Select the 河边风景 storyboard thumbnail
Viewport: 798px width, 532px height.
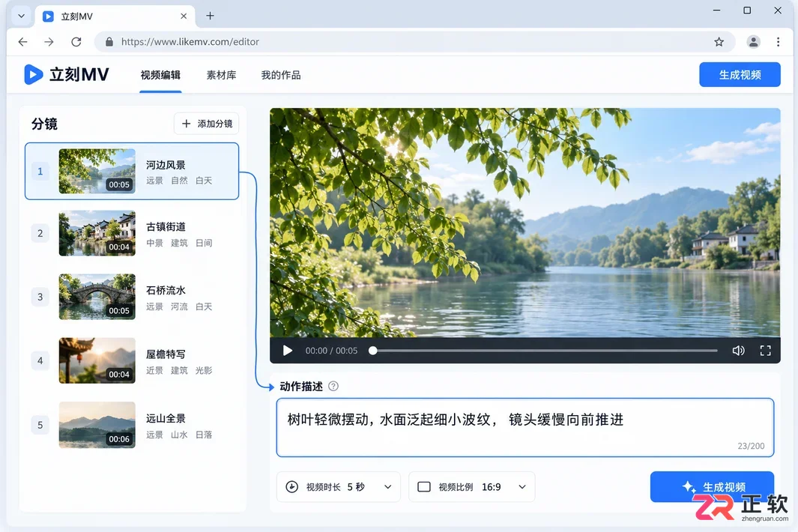(x=97, y=171)
